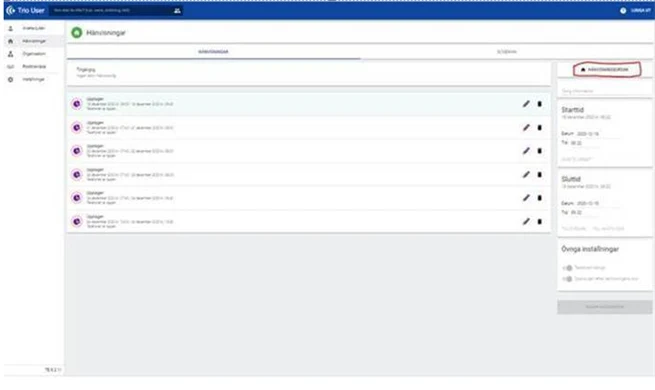Edit the second Upptagen referral with the pencil
This screenshot has height=390, width=655.
coord(526,127)
